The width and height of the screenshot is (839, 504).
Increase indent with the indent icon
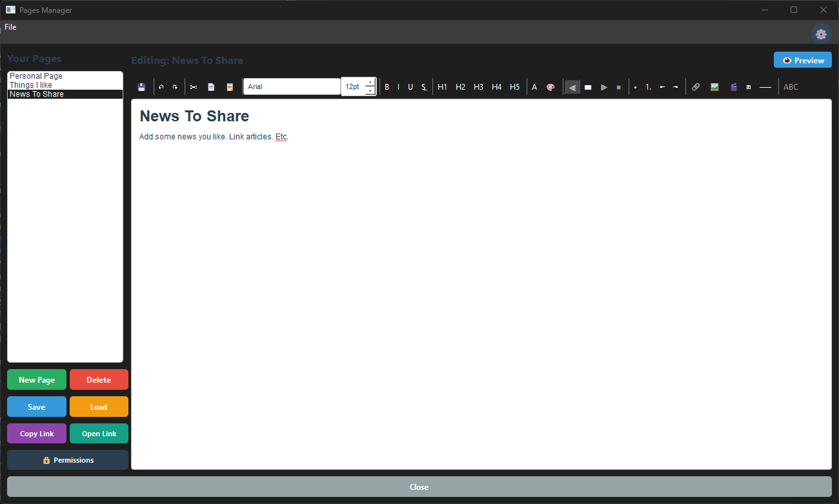tap(676, 87)
